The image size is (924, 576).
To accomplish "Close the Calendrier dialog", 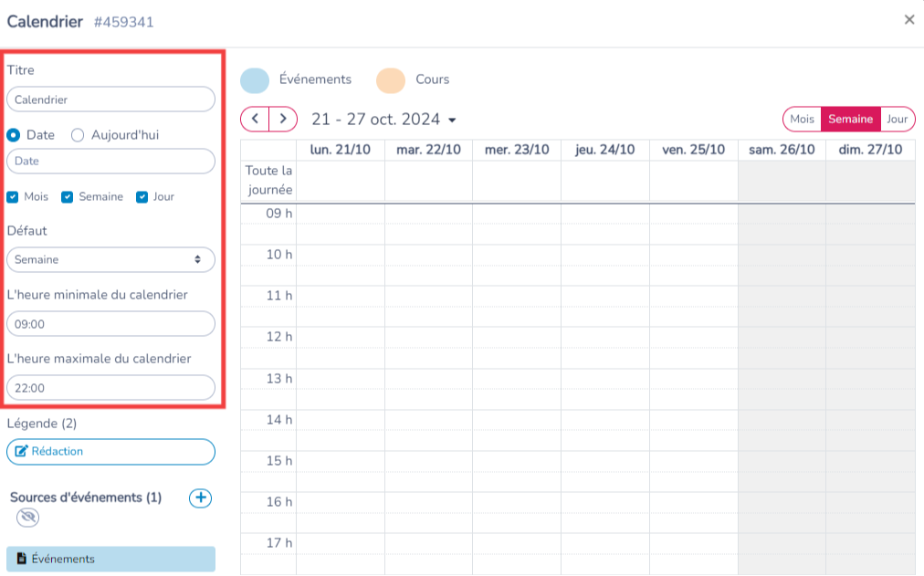I will 909,20.
